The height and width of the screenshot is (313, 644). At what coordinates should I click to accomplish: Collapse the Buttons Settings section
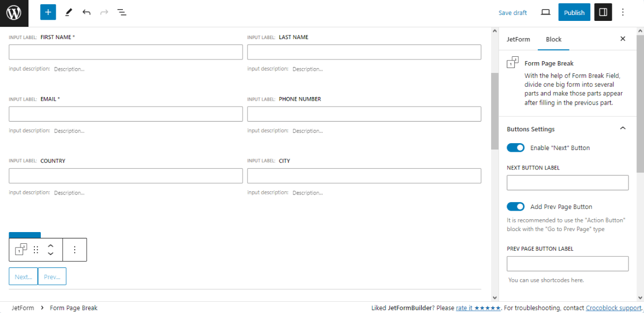(623, 128)
